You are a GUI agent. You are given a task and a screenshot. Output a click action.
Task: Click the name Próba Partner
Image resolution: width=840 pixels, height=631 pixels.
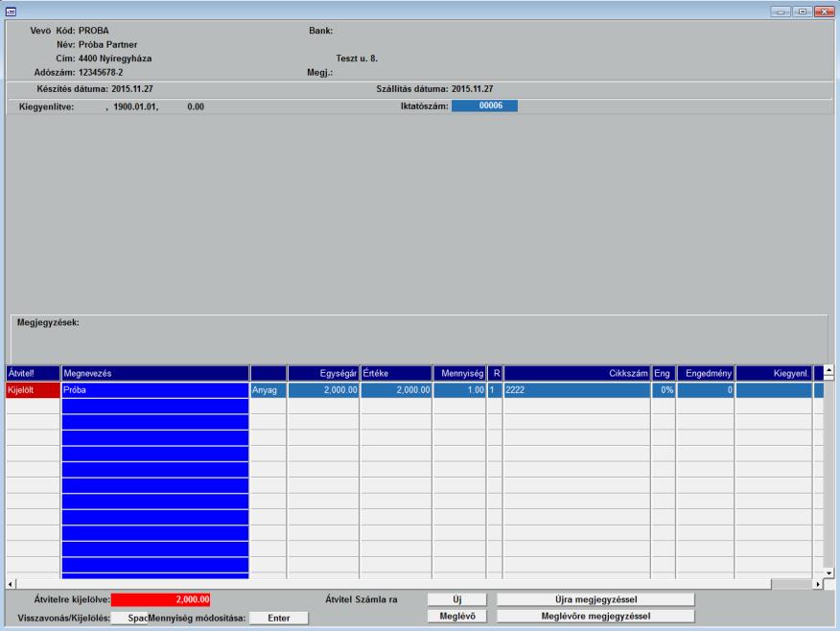[107, 44]
